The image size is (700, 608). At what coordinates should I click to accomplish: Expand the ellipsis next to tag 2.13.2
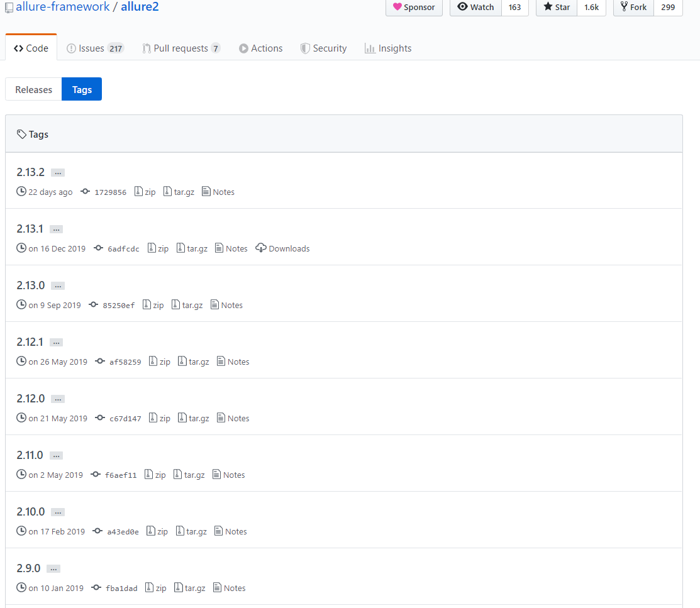point(58,173)
